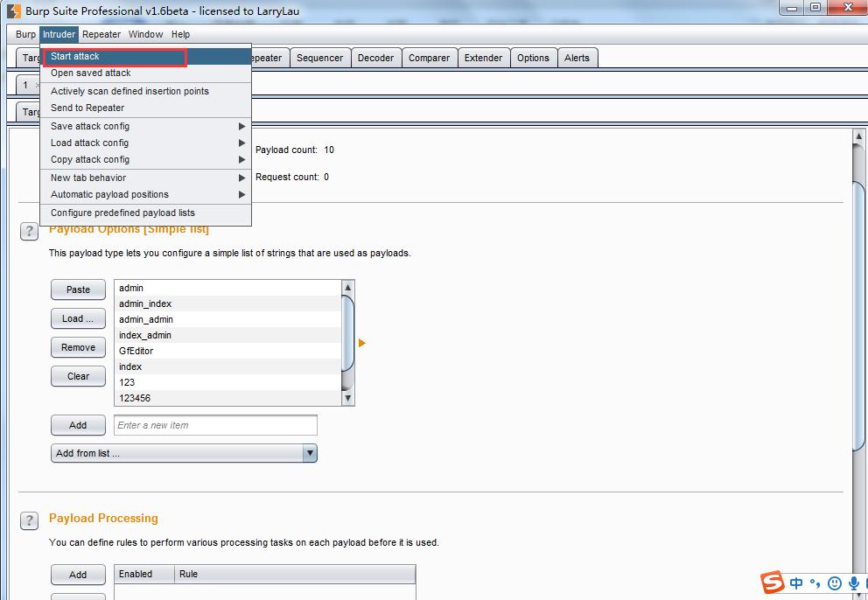The height and width of the screenshot is (600, 868).
Task: Open the Add from list dropdown
Action: pyautogui.click(x=184, y=453)
